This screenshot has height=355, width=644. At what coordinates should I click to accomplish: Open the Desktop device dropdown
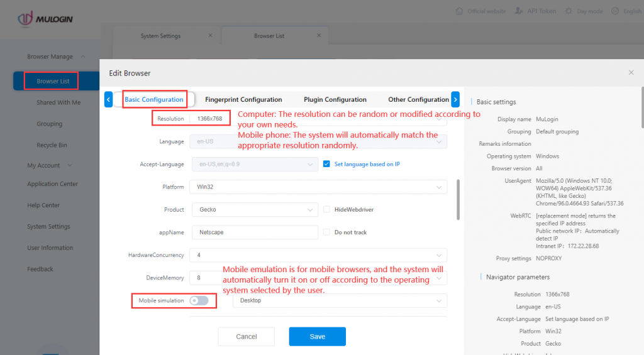(340, 300)
